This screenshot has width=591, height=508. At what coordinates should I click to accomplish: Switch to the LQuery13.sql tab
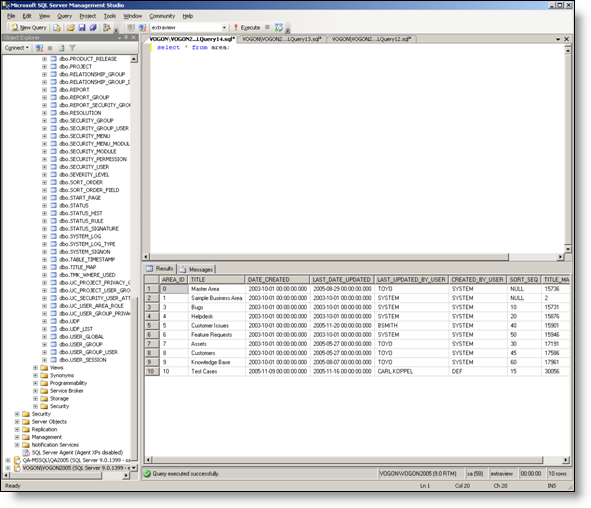tap(282, 39)
